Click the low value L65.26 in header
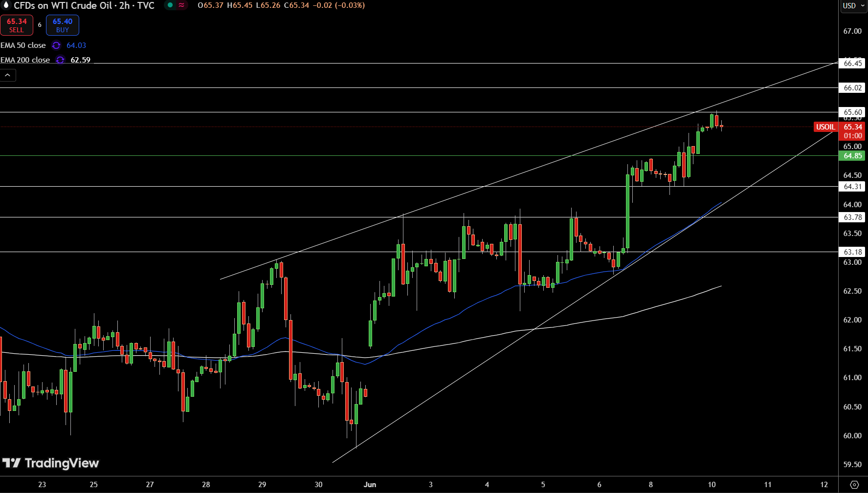 coord(268,5)
